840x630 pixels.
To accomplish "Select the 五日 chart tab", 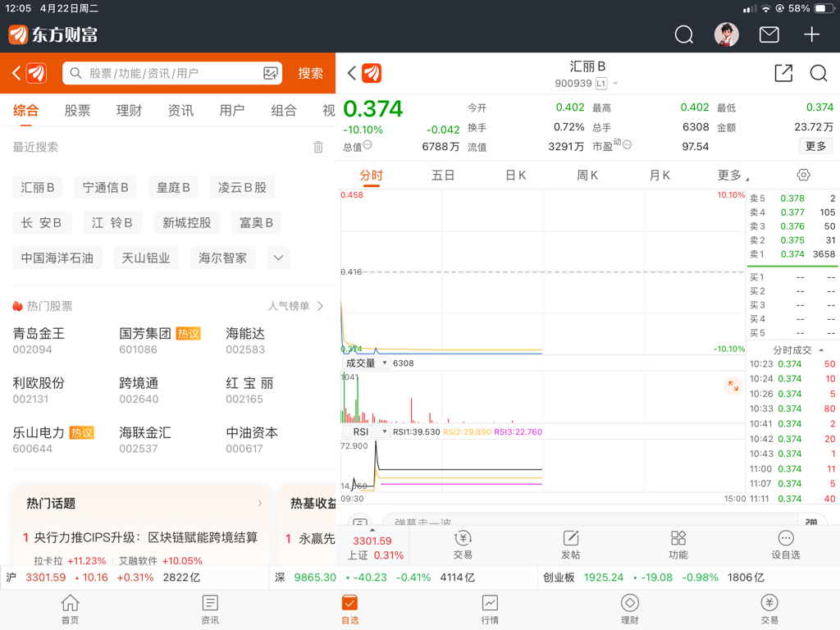I will point(443,176).
